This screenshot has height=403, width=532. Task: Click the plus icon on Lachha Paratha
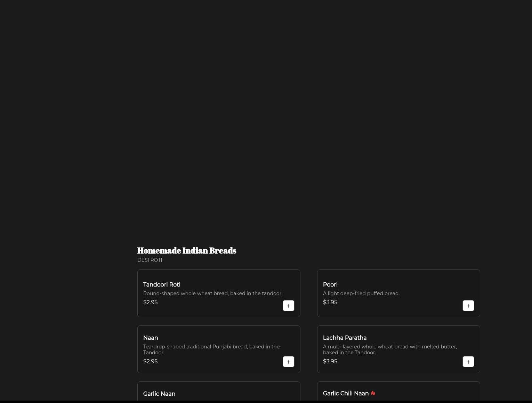468,362
